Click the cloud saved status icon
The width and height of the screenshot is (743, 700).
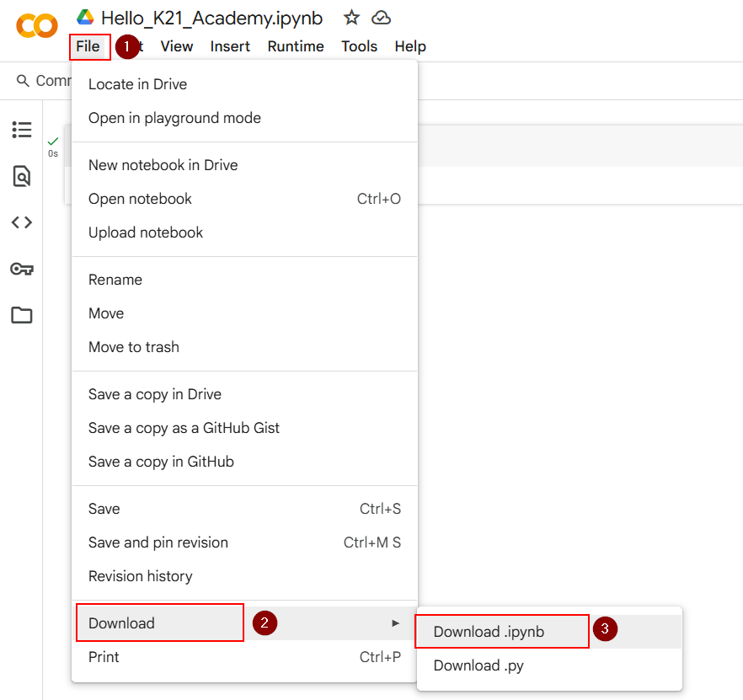click(381, 18)
